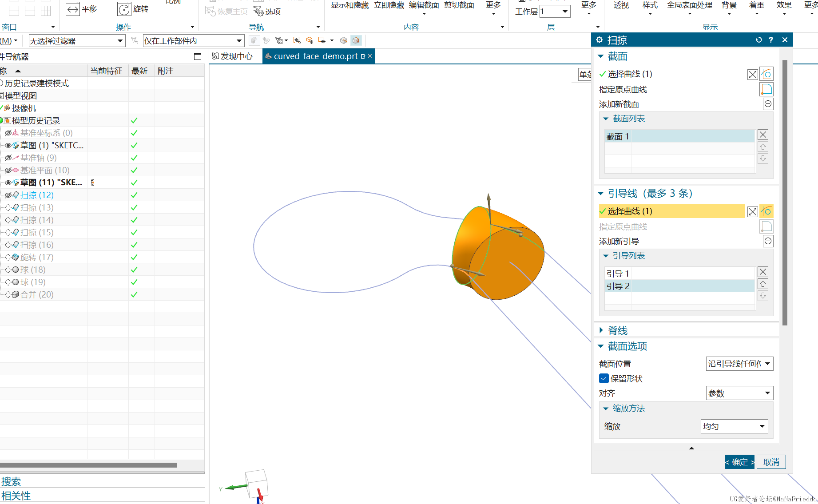Screen dimensions: 818x504
Task: Confirm the sweep with 确定 button
Action: 739,462
